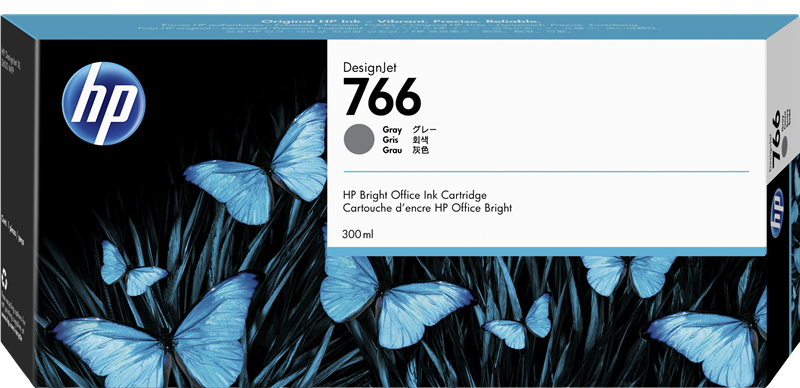Click the Chinese text "灰色"
This screenshot has width=800, height=388.
(x=420, y=150)
